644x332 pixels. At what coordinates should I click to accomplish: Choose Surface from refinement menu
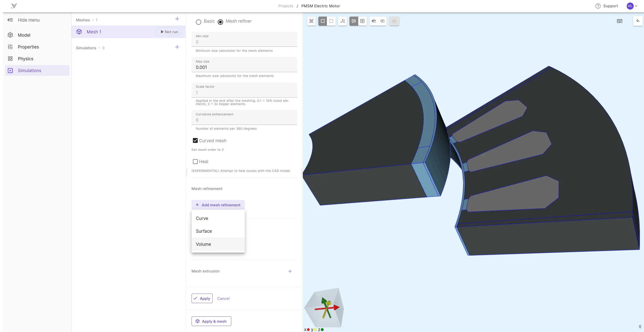tap(218, 231)
